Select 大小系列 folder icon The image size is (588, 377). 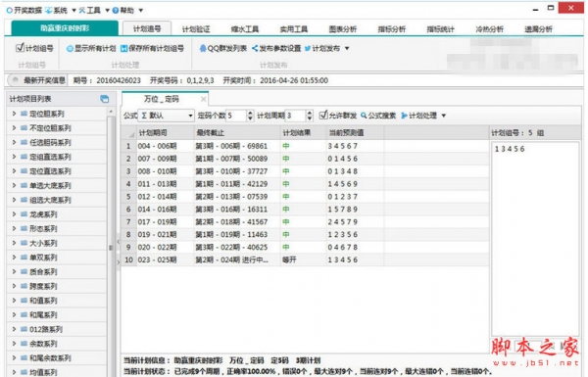click(x=24, y=243)
